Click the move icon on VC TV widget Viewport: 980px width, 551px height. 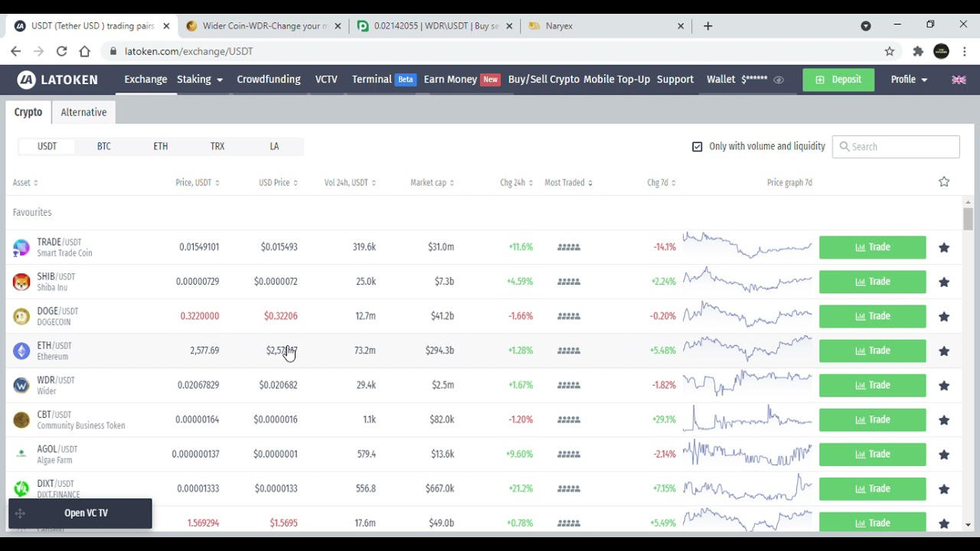[21, 514]
